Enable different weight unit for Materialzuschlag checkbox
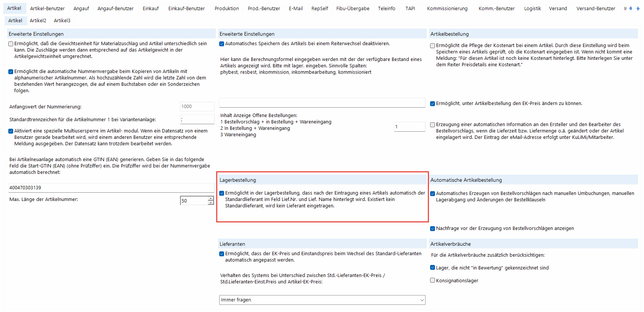 click(x=11, y=44)
